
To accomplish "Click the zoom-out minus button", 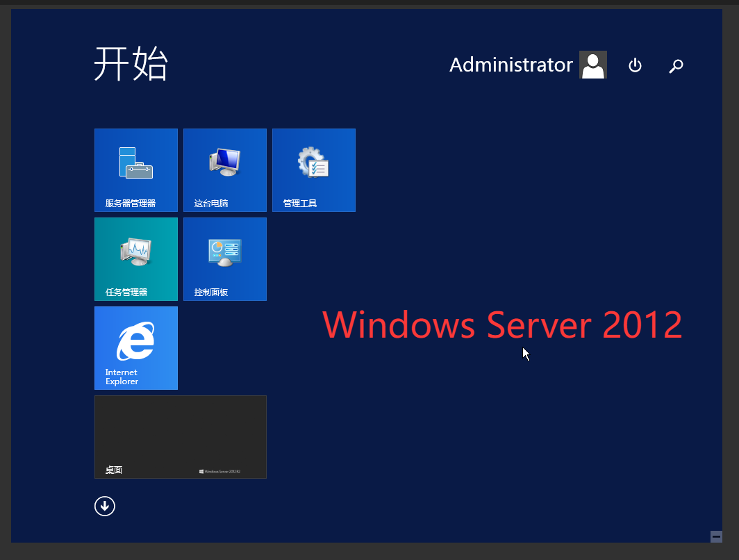I will (716, 536).
